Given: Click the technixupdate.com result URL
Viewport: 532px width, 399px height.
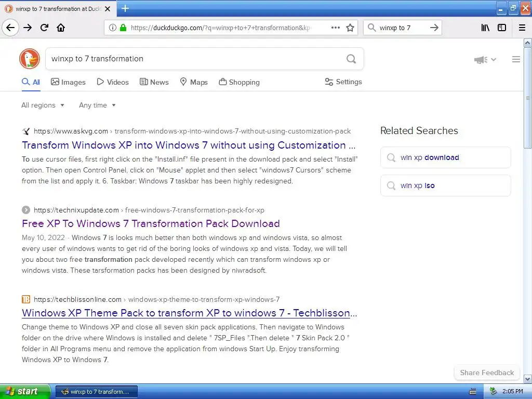Looking at the screenshot, I should pyautogui.click(x=149, y=210).
